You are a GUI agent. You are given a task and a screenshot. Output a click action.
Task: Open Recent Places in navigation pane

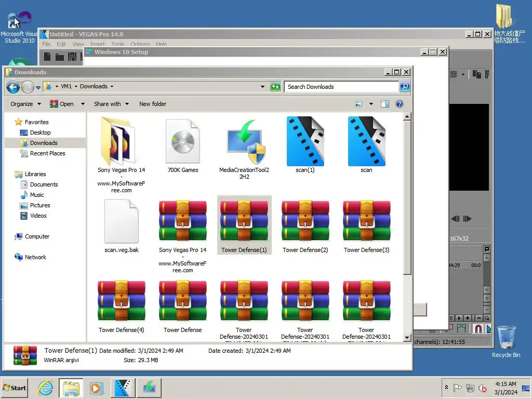point(47,153)
